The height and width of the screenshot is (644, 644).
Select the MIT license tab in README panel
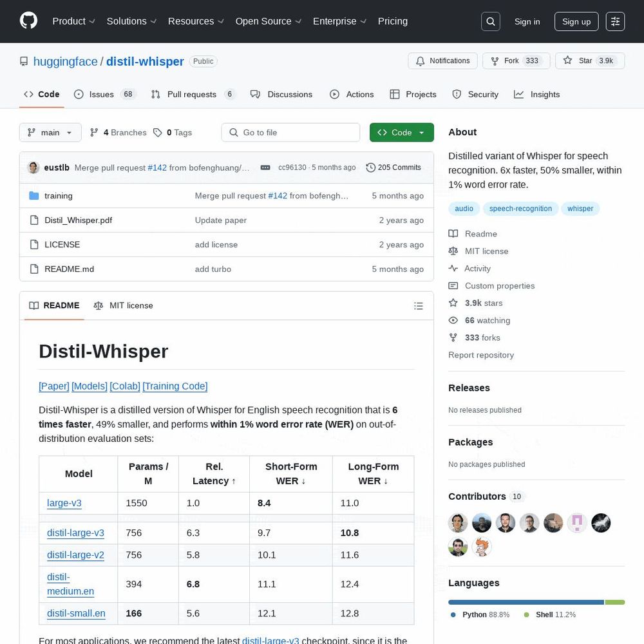[x=123, y=305]
